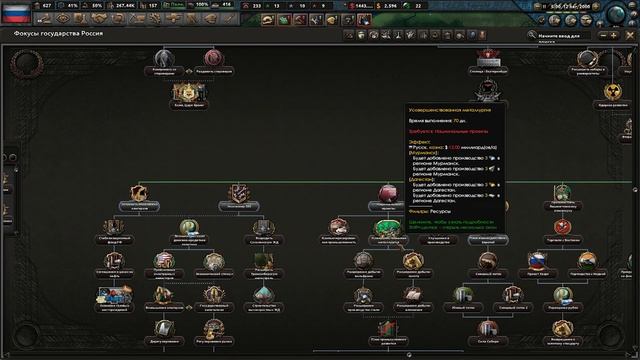Select the Столица - Екатеринбург focus icon
Screen dimensions: 640x360
tap(488, 58)
